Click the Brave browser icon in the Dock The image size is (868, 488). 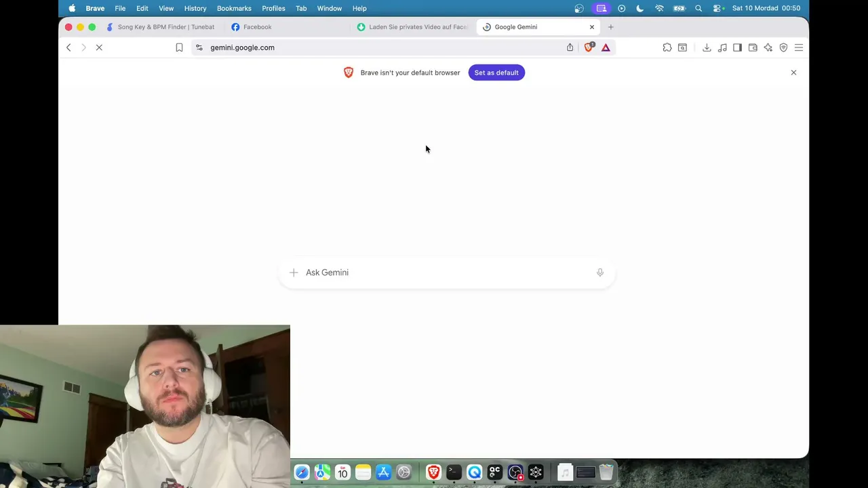(433, 472)
